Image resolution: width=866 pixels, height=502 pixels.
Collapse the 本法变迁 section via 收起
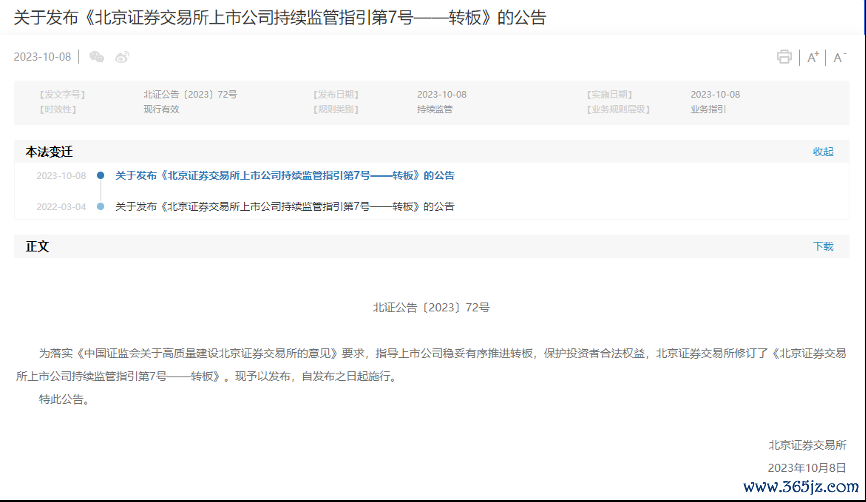click(x=823, y=151)
